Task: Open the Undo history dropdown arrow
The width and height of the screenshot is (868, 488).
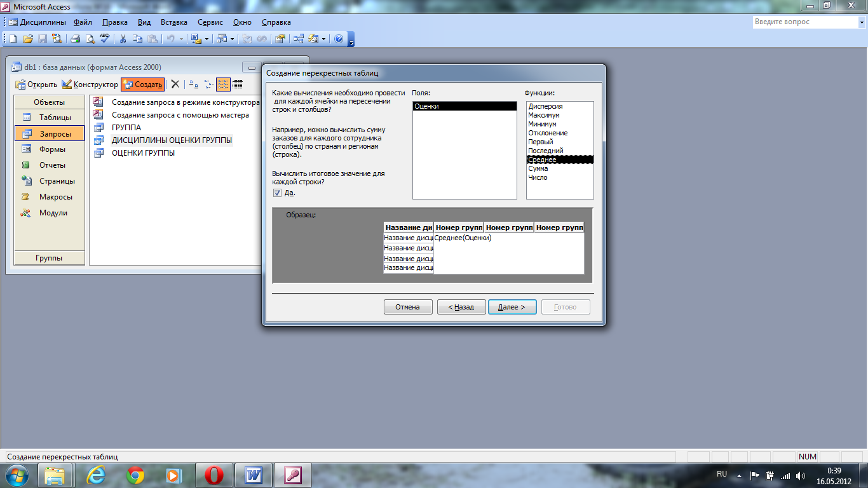Action: 181,39
